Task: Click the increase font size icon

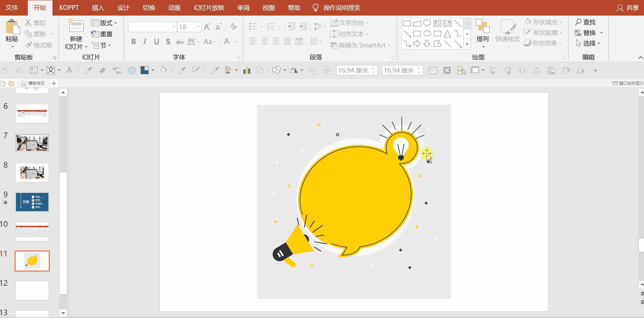Action: (207, 27)
